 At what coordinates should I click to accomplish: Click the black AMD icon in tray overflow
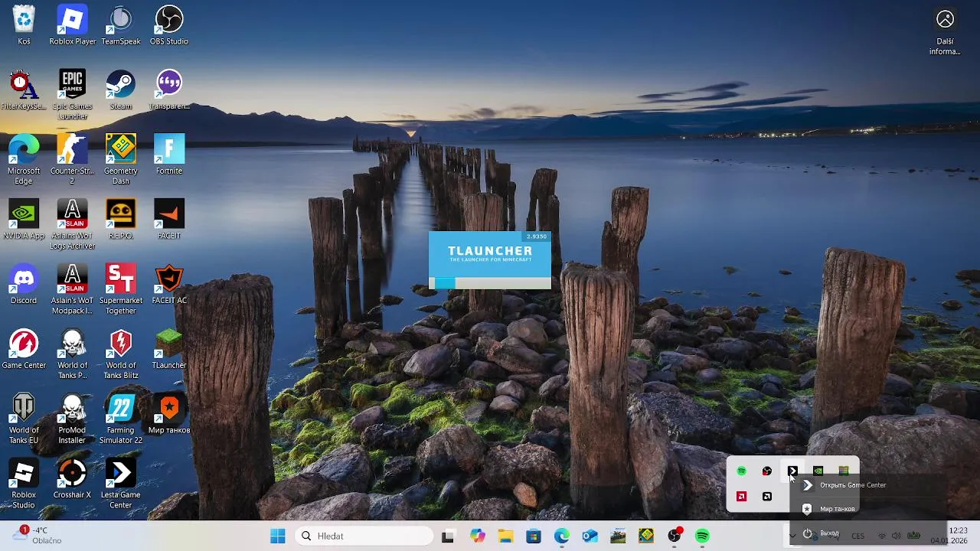point(766,497)
